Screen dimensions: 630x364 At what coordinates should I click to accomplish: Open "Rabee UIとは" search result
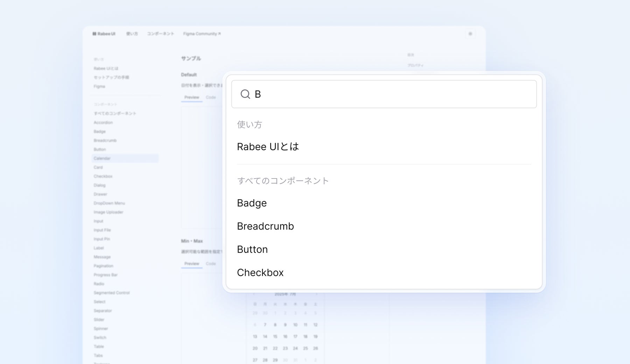coord(268,147)
